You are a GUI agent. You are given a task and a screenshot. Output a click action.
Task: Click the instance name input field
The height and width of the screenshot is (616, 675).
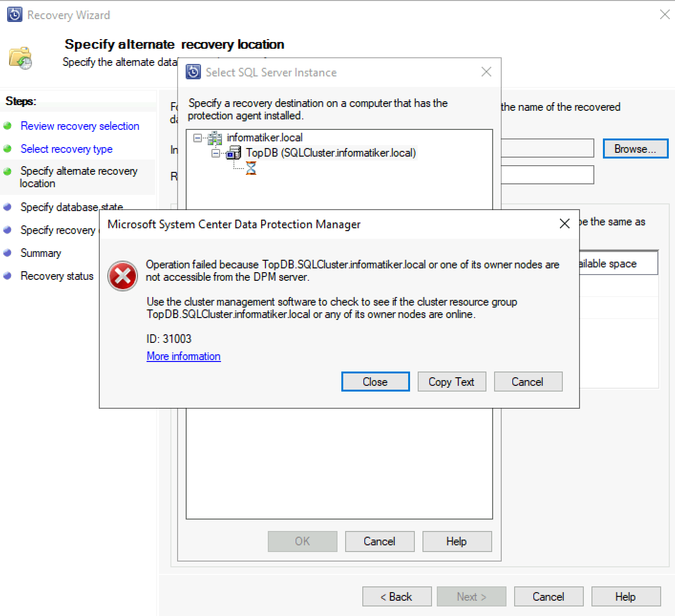pyautogui.click(x=547, y=148)
